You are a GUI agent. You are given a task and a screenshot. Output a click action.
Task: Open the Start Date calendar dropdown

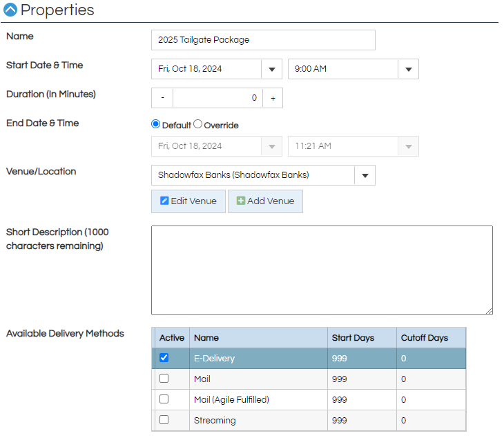(271, 69)
